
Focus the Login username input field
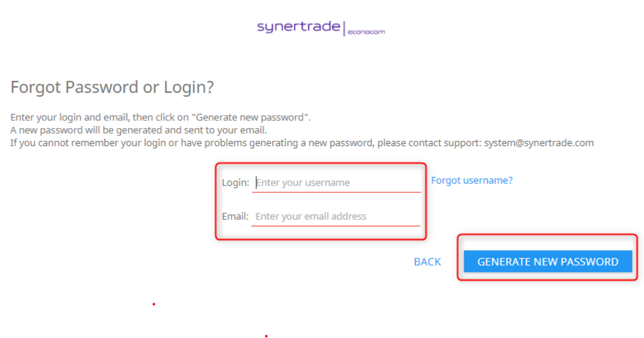[x=336, y=183]
